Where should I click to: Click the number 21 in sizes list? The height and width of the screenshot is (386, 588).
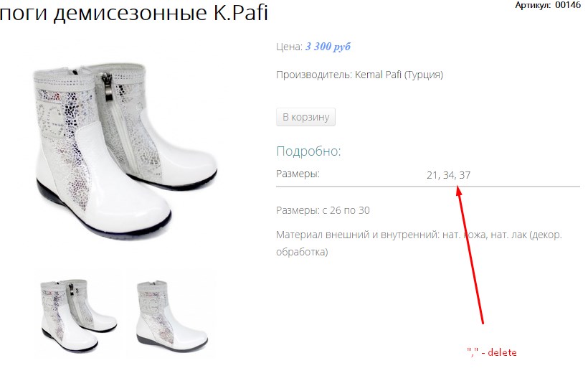tap(432, 175)
